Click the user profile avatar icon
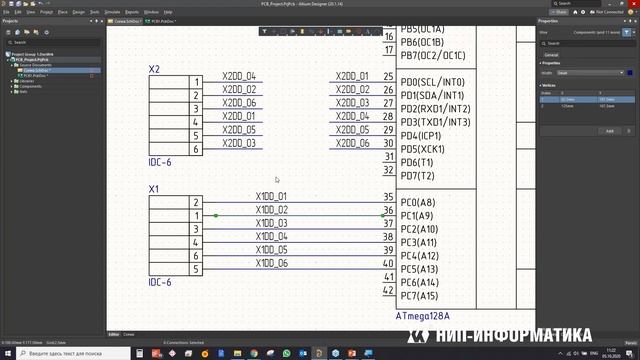Viewport: 640px width, 360px height. pyautogui.click(x=631, y=12)
